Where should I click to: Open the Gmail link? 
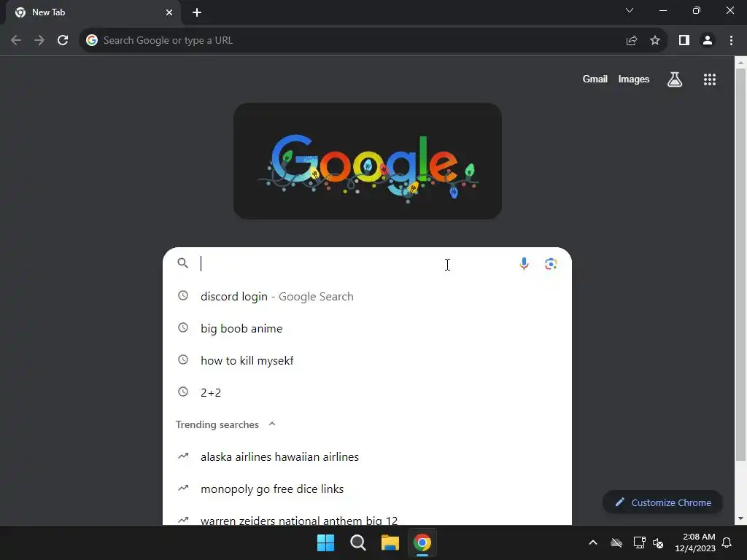[x=595, y=79]
